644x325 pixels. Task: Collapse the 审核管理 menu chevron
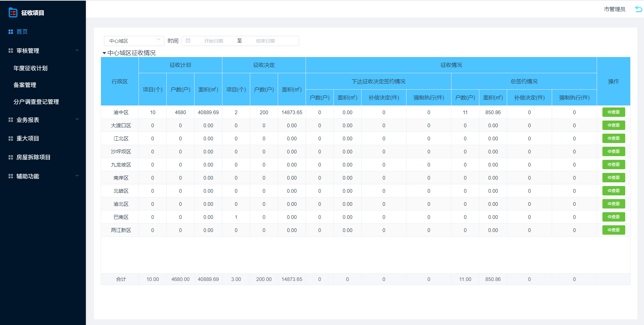point(77,51)
